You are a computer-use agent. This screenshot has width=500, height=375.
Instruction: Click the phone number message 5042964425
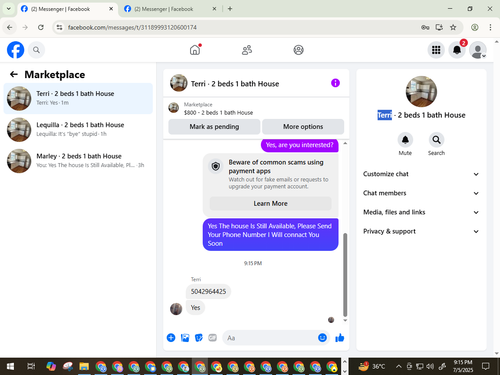click(x=208, y=292)
